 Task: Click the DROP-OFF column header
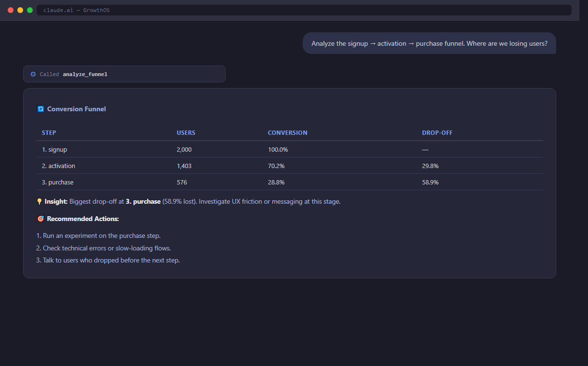[437, 133]
